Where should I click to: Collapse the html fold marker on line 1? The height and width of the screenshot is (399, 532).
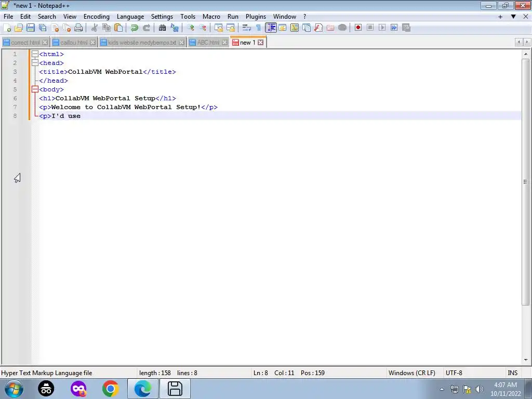click(x=35, y=54)
